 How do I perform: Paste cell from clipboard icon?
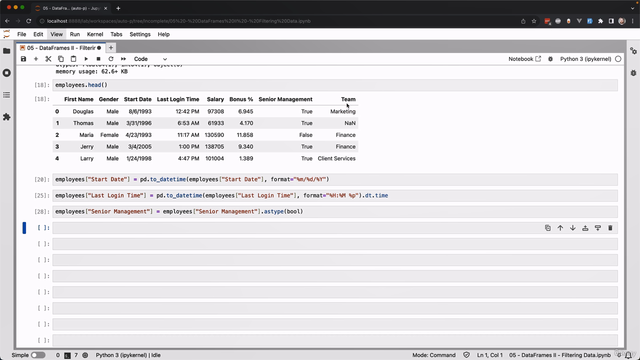tap(73, 59)
